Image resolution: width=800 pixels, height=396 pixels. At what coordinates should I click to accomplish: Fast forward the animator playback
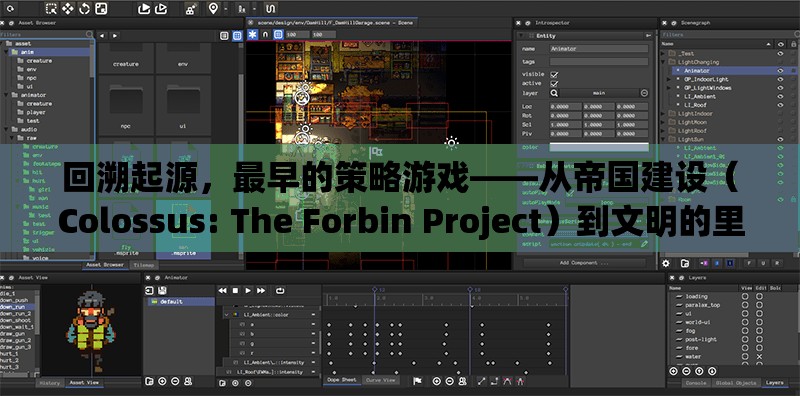coord(261,290)
